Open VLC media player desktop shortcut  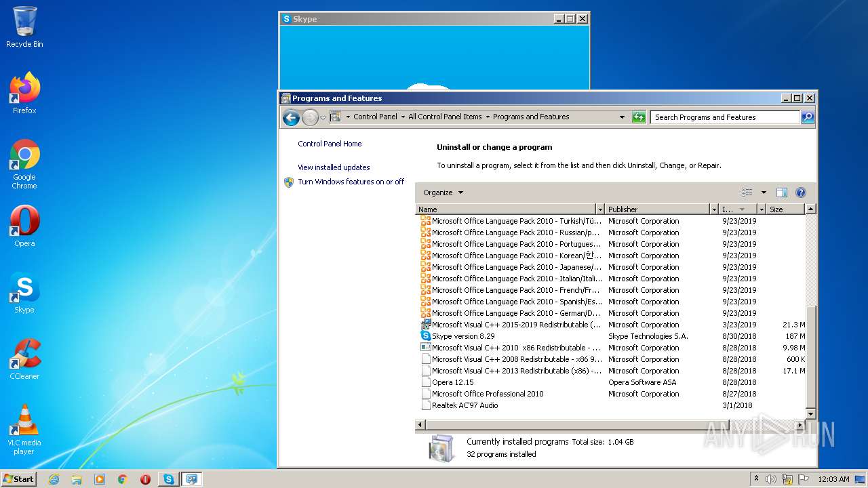tap(24, 430)
